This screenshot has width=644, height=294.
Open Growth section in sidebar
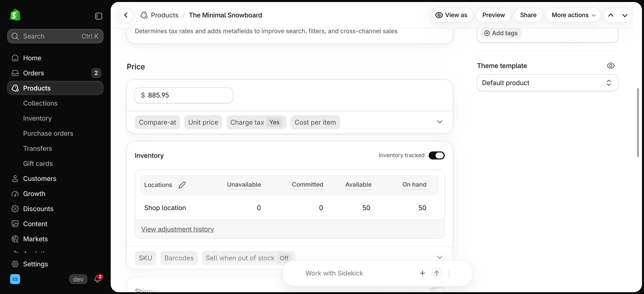click(55, 194)
